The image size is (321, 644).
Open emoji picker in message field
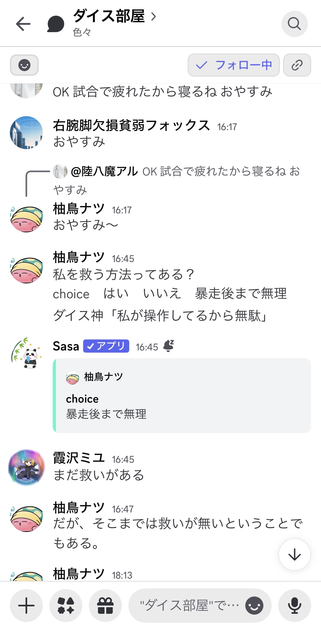coord(254,605)
